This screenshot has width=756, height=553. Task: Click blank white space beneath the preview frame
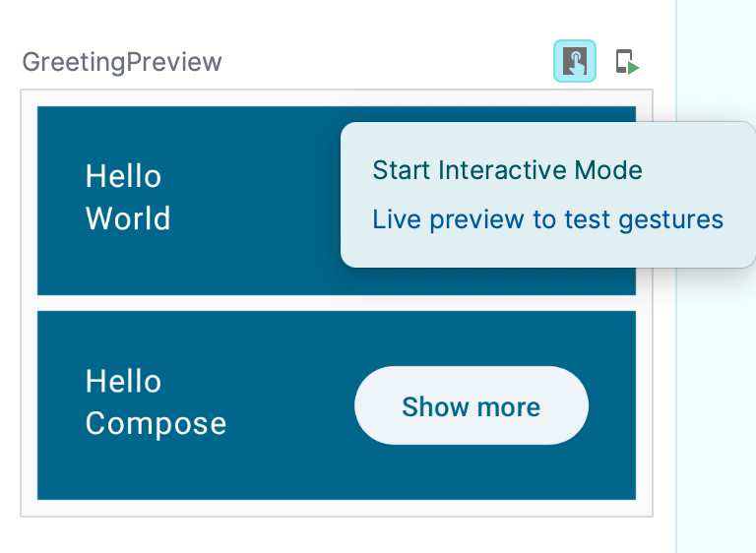337,535
